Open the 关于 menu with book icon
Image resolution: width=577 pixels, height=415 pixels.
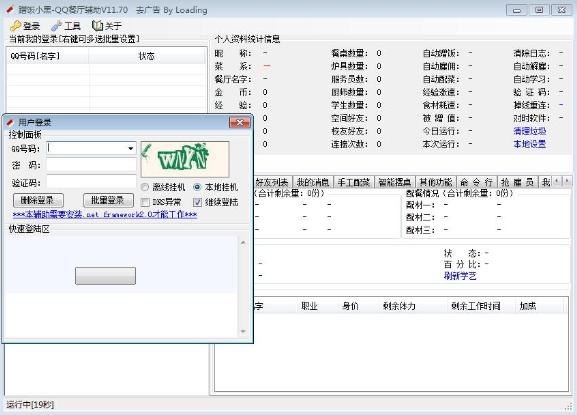pyautogui.click(x=107, y=26)
